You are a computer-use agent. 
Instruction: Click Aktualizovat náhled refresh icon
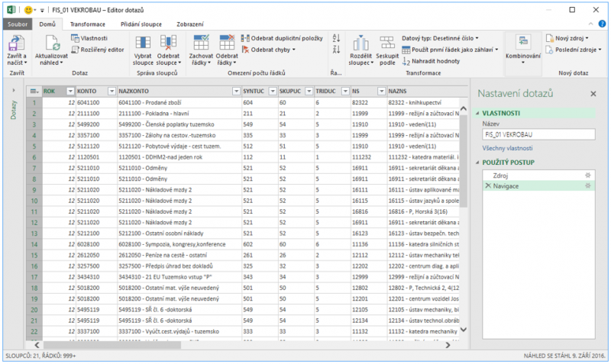pyautogui.click(x=51, y=42)
